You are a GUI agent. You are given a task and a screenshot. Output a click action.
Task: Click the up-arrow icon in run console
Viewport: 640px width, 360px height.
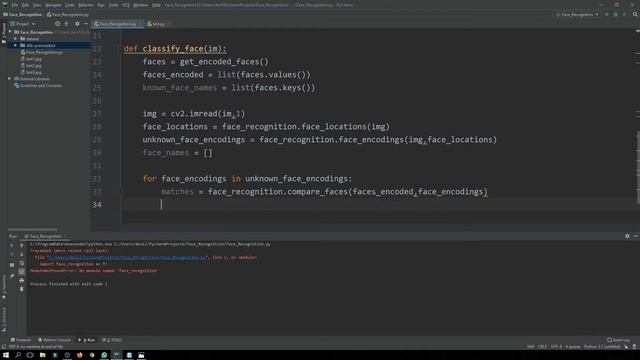[22, 245]
